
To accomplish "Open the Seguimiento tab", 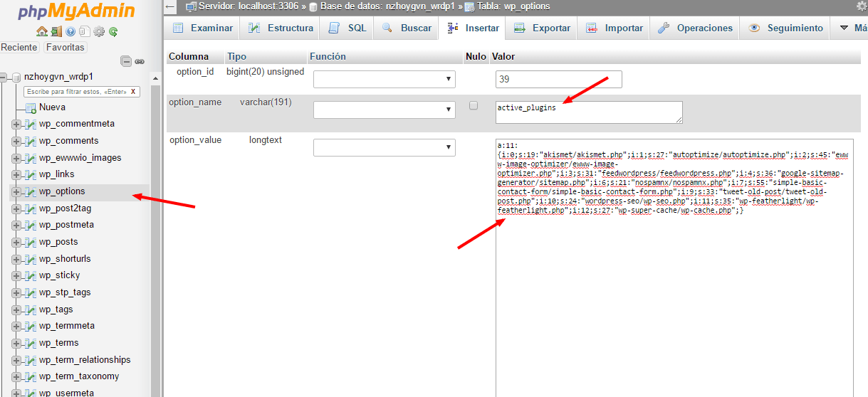I will (786, 28).
